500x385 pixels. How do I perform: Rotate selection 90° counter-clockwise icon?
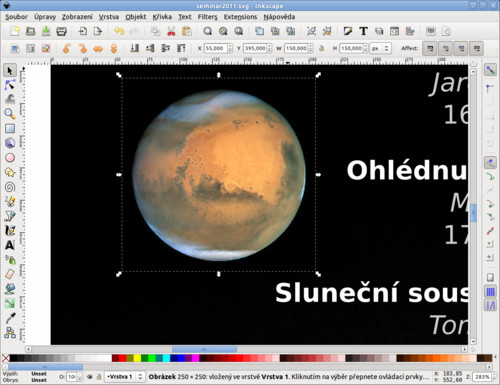(x=67, y=49)
